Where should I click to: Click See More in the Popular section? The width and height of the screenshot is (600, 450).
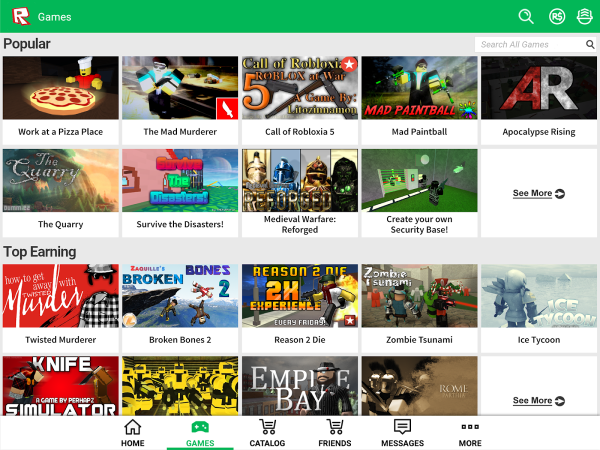(x=539, y=193)
